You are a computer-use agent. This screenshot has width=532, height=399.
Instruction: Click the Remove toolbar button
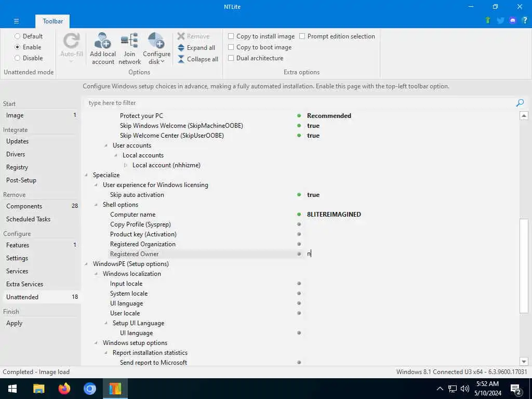(x=193, y=36)
